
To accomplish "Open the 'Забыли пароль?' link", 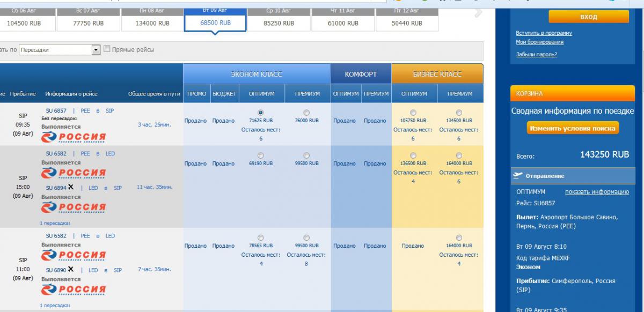I will [536, 54].
